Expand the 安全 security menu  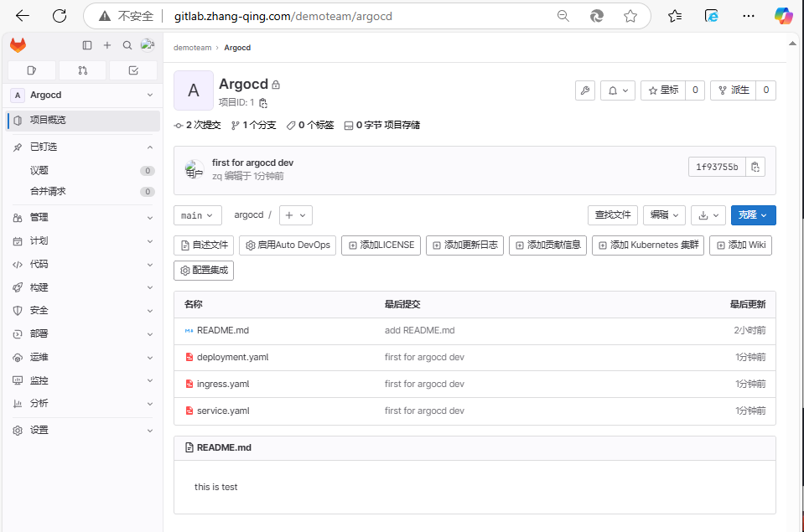(x=83, y=311)
